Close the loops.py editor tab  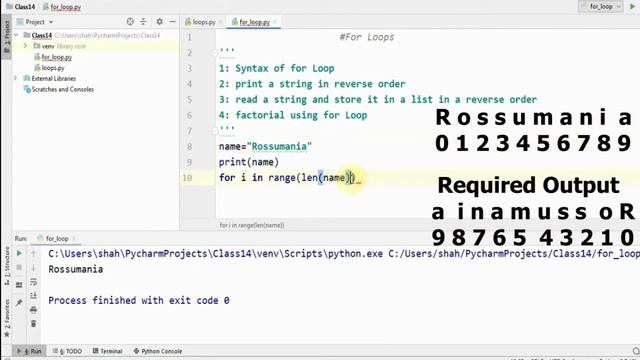tap(221, 22)
